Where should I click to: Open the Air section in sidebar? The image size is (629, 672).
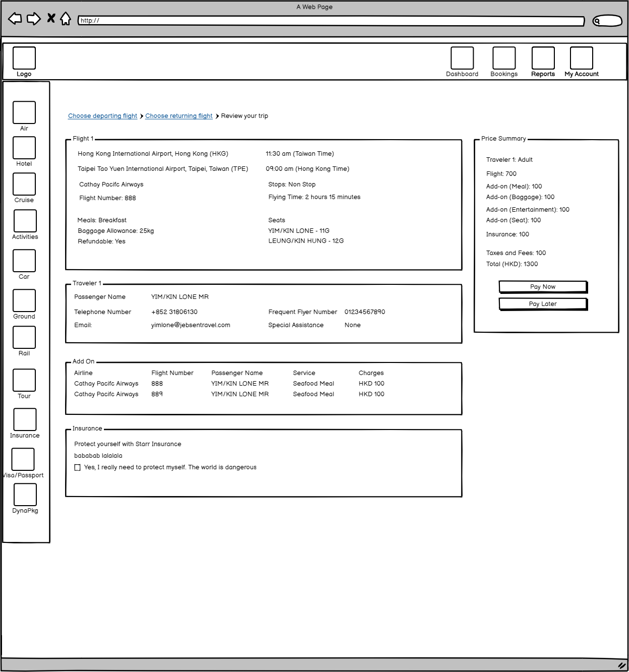coord(24,112)
